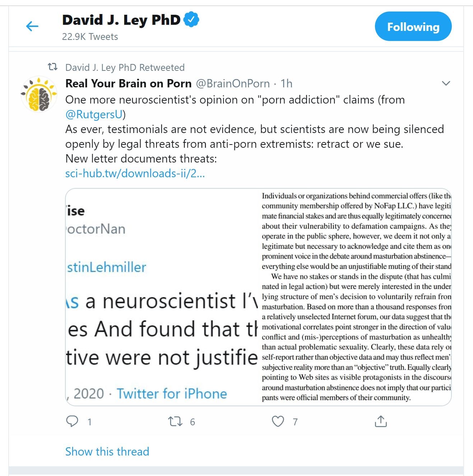The image size is (473, 476).
Task: Click David J. Ley PhD Retweeted label
Action: click(125, 67)
